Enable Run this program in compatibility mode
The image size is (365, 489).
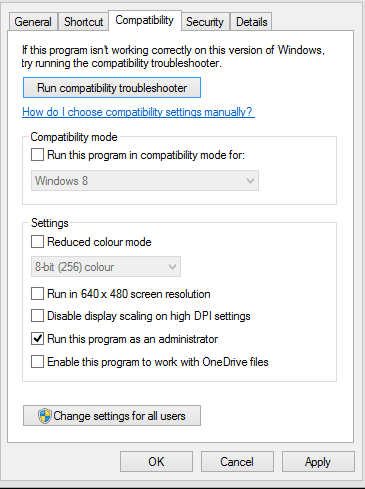pyautogui.click(x=37, y=155)
